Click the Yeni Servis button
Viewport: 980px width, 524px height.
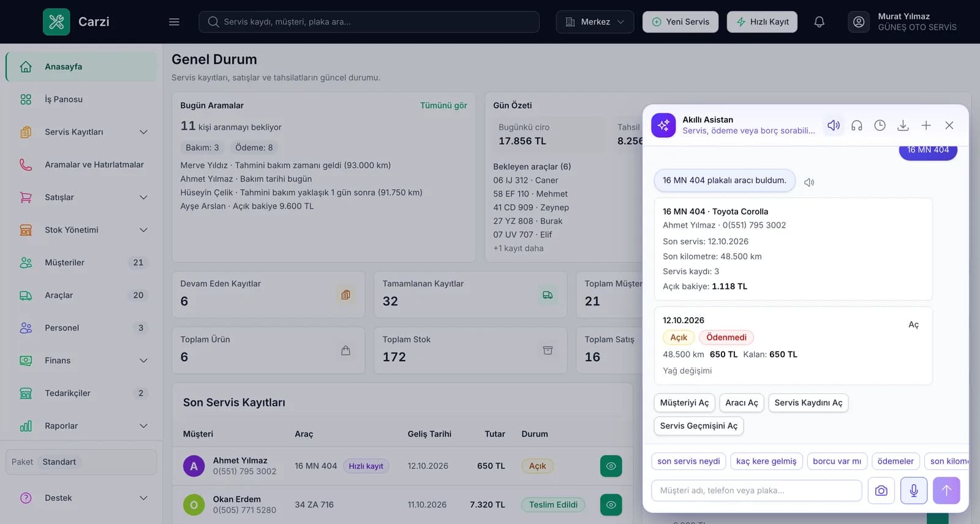680,22
